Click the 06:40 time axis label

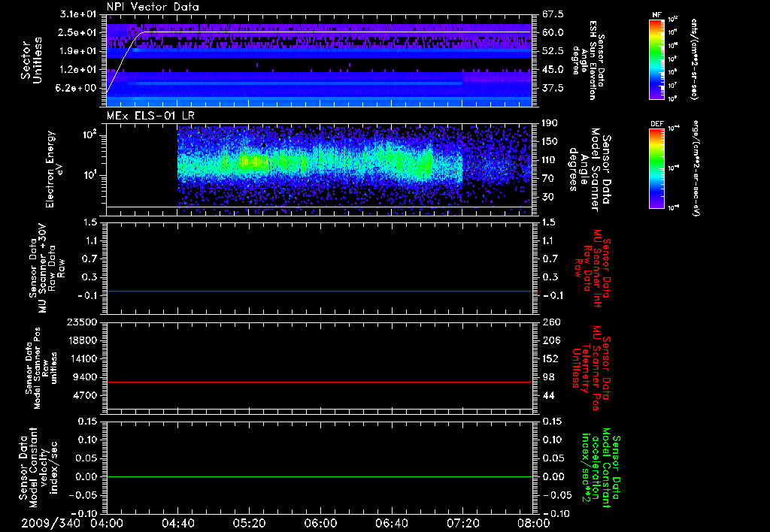pos(391,523)
